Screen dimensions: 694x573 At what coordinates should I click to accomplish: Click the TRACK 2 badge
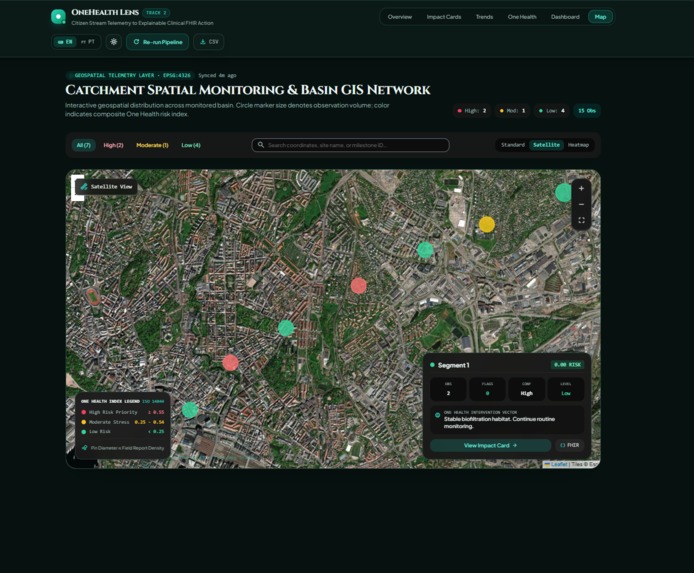(x=156, y=12)
